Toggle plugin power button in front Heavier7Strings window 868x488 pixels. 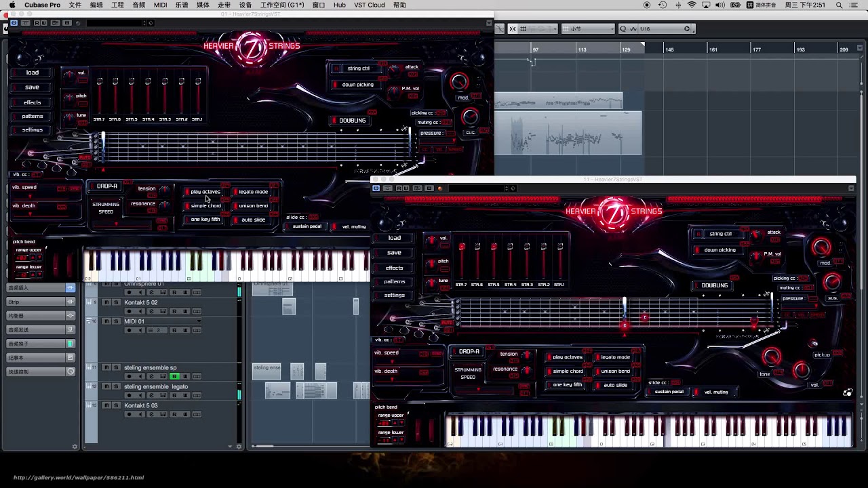(376, 188)
